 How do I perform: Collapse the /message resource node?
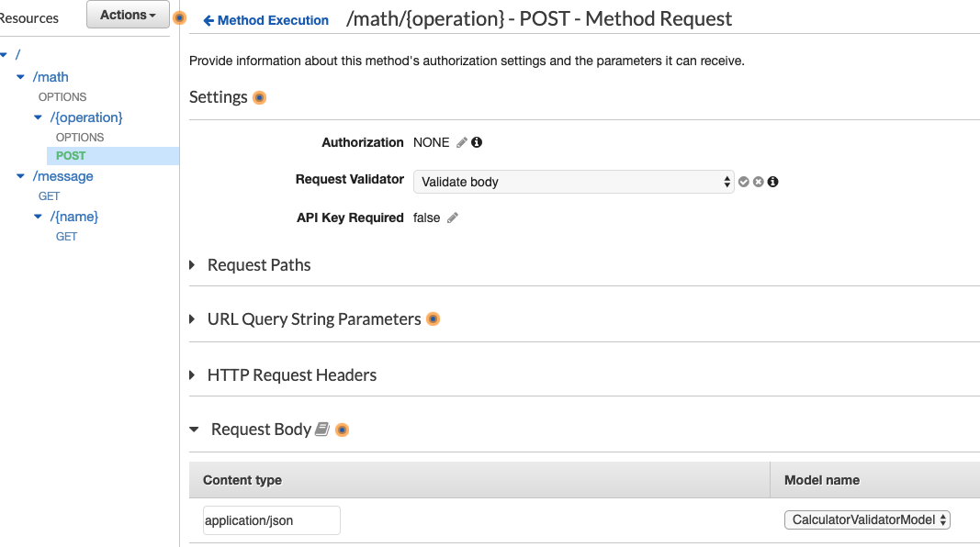20,176
